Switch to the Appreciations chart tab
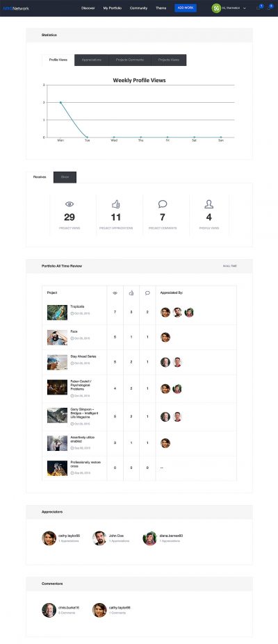This screenshot has height=644, width=278. (92, 60)
